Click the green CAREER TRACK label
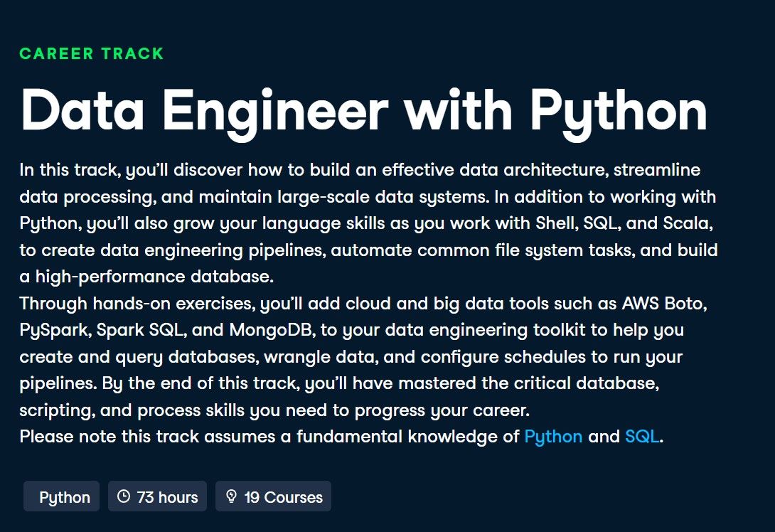 pyautogui.click(x=92, y=53)
